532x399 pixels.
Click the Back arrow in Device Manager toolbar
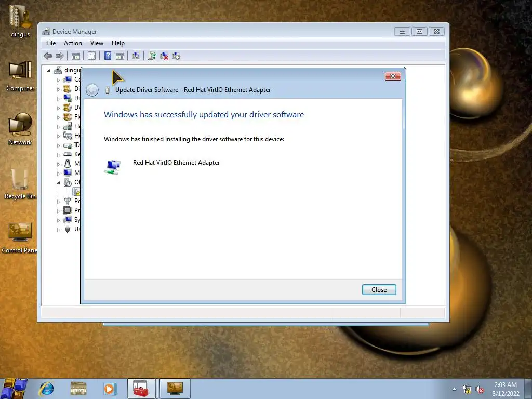(48, 56)
